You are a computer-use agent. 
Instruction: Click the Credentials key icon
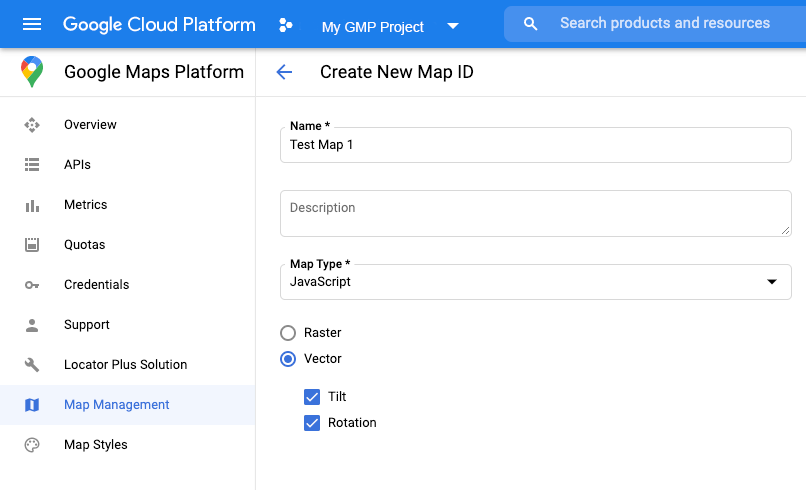click(x=32, y=285)
